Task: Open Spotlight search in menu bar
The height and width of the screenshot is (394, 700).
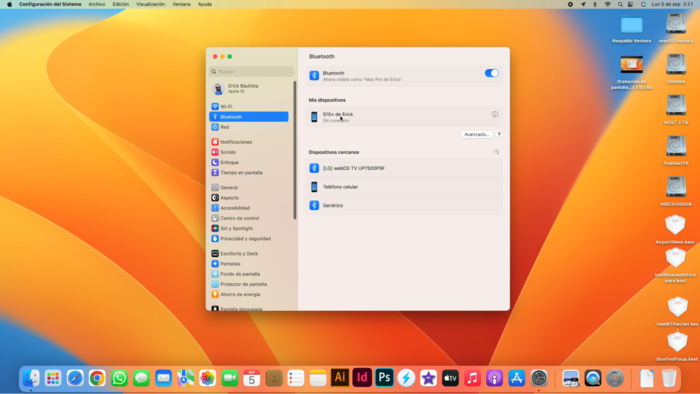Action: (620, 4)
